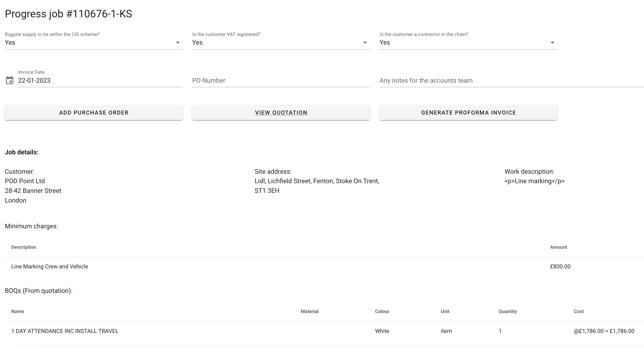This screenshot has height=348, width=644.
Task: Click the Description column header
Action: coord(24,247)
